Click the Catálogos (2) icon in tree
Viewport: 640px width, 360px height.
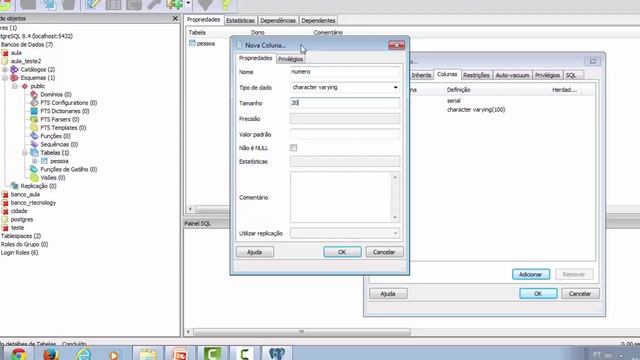pyautogui.click(x=14, y=69)
